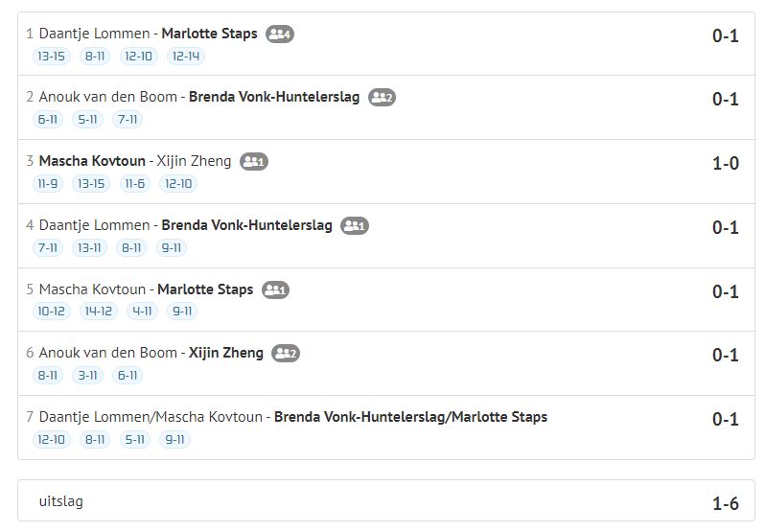Click the spectators badge on match 1
The width and height of the screenshot is (766, 532).
279,34
